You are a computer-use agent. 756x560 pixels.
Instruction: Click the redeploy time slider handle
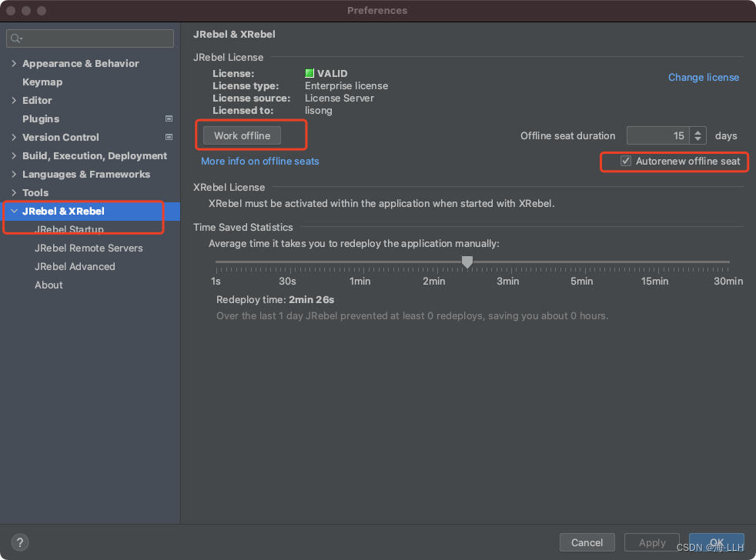(x=467, y=262)
